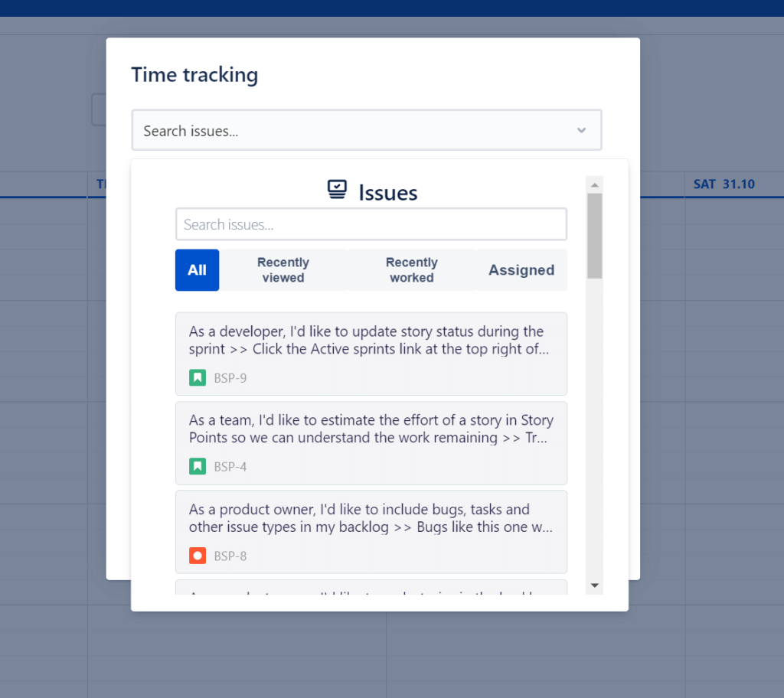Switch to Recently worked tab
Screen dimensions: 784x698
pos(411,270)
